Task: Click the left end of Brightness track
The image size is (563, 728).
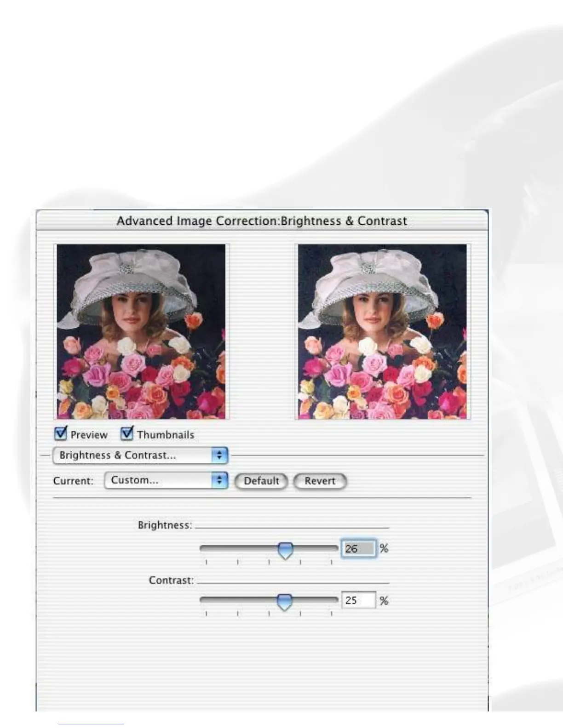Action: 202,548
